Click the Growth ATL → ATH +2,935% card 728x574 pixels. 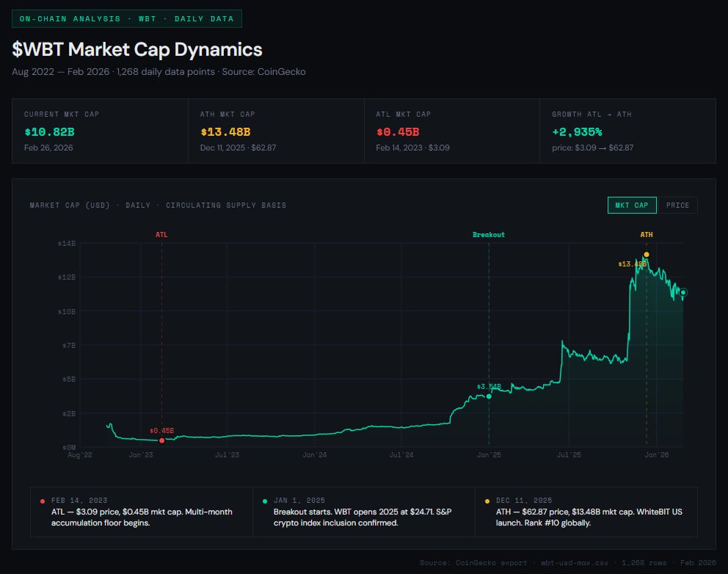pyautogui.click(x=628, y=131)
